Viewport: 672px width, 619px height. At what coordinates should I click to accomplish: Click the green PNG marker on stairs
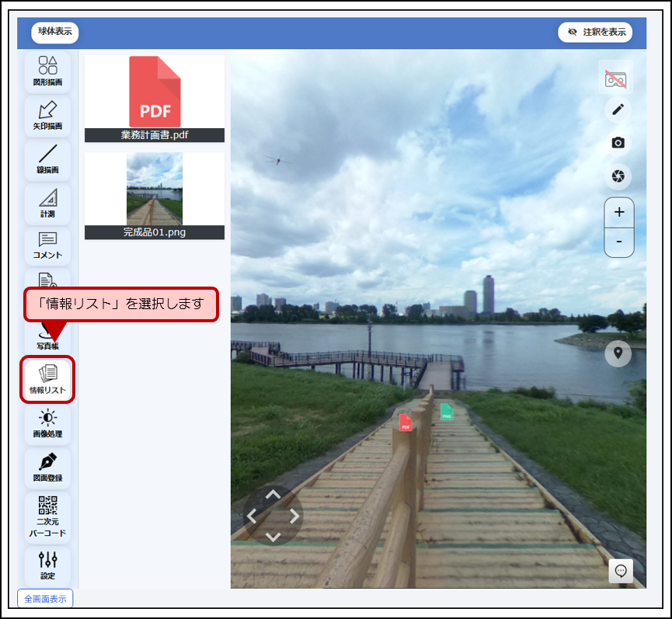tap(447, 412)
